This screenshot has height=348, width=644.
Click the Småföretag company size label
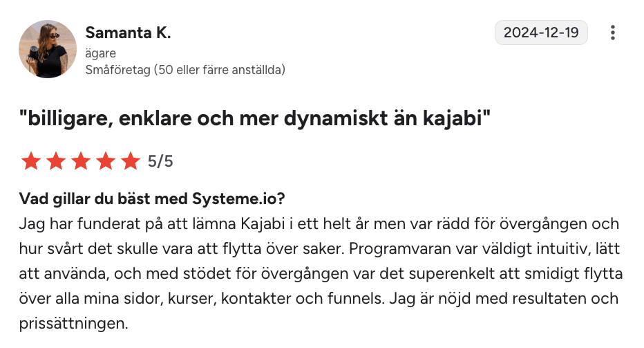(x=185, y=70)
